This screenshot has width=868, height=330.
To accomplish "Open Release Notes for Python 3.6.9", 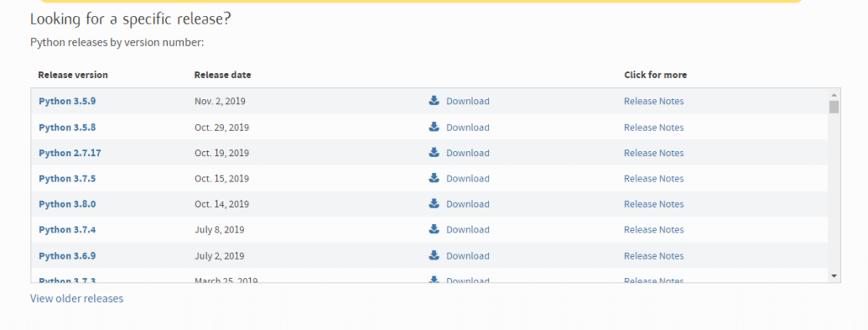I will pyautogui.click(x=654, y=256).
